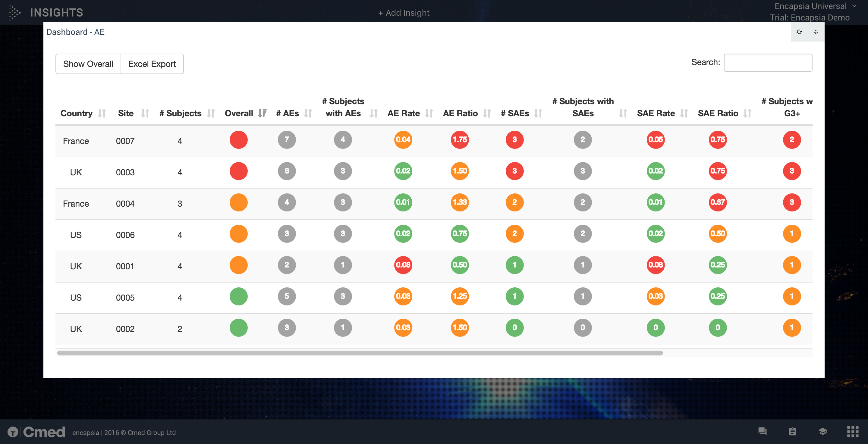Click the refresh icon in the Dashboard header
This screenshot has width=868, height=444.
coord(799,32)
